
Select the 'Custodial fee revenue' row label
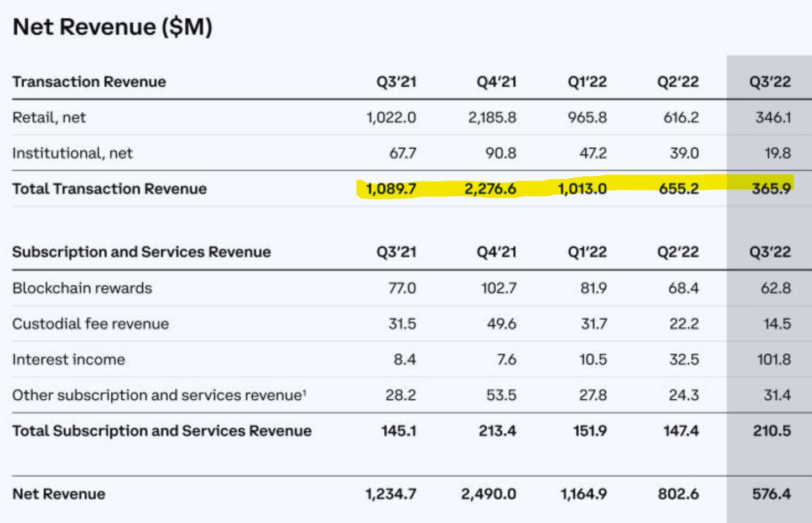coord(90,323)
